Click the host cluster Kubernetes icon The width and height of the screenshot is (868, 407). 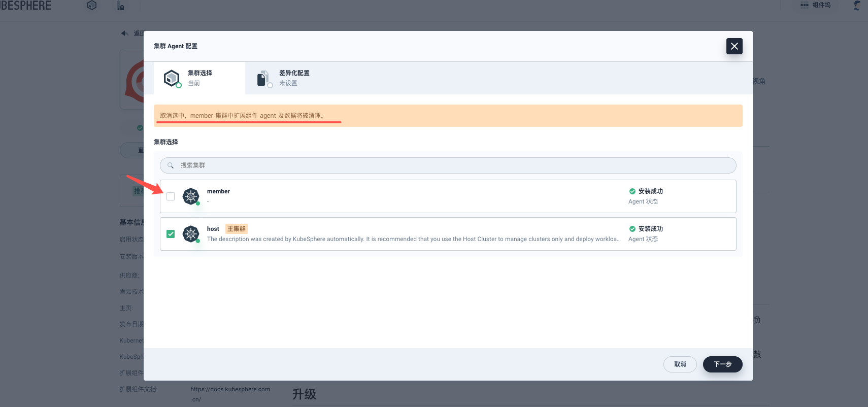tap(191, 234)
